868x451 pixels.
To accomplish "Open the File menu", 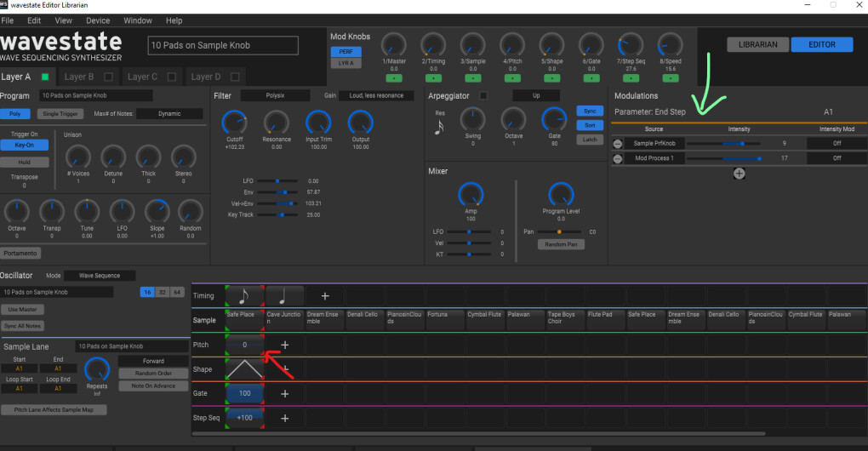I will pos(7,20).
